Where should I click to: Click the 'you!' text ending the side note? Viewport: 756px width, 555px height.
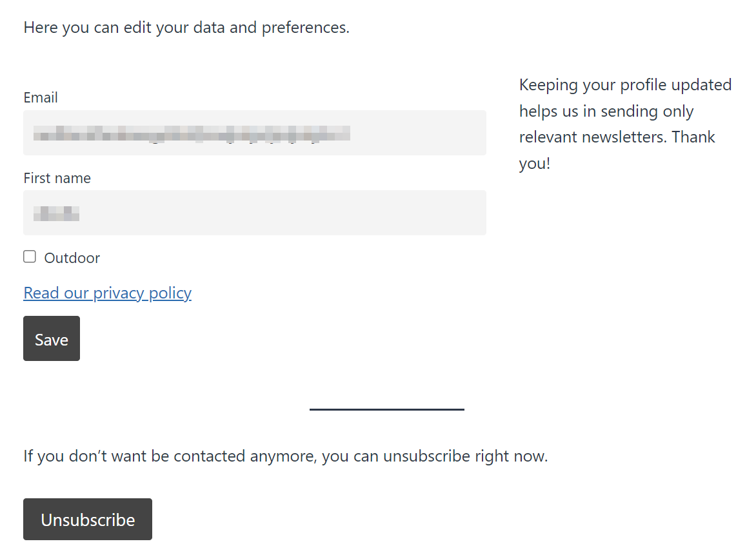(534, 164)
